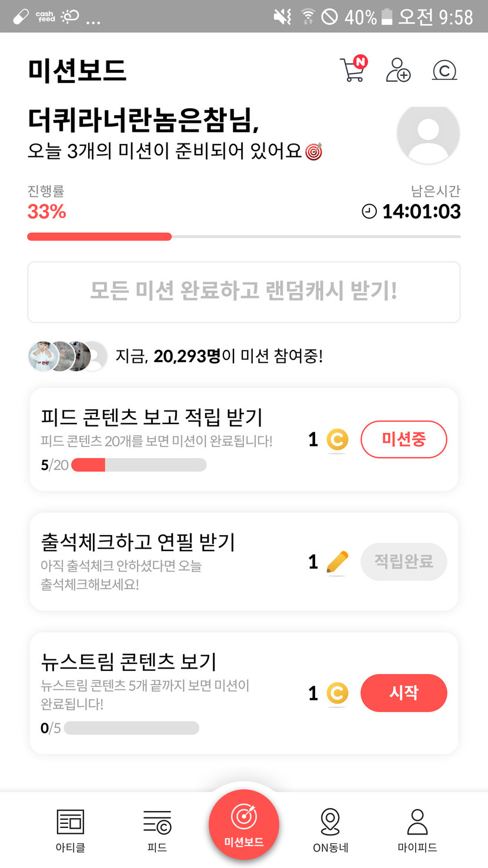Tap the 적립완료 button on attendance mission
The image size is (488, 868).
click(403, 562)
